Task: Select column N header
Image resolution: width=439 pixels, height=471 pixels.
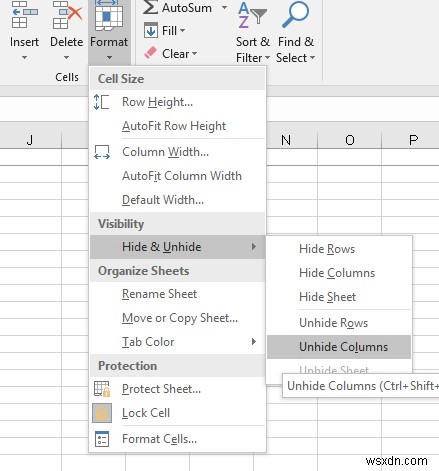Action: click(286, 140)
